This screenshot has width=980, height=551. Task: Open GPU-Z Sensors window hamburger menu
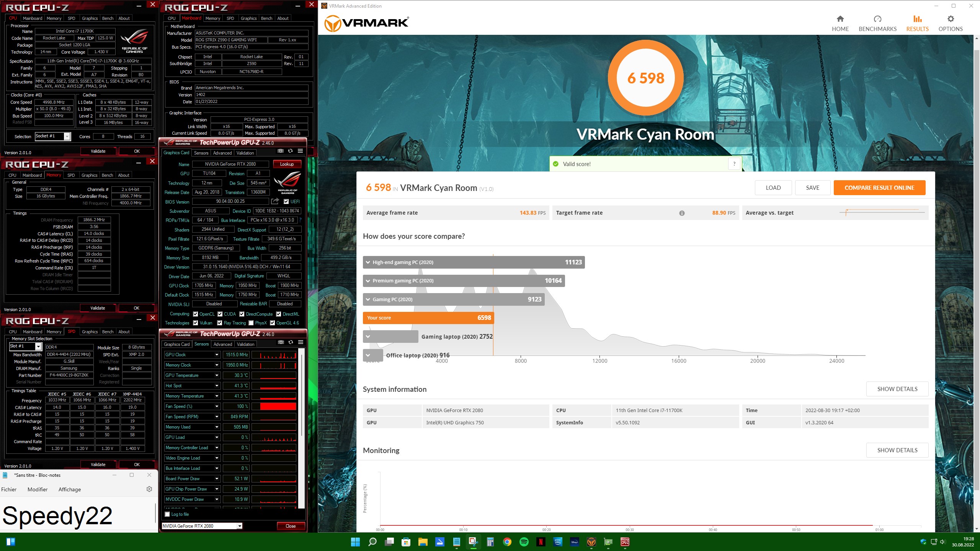(x=301, y=342)
